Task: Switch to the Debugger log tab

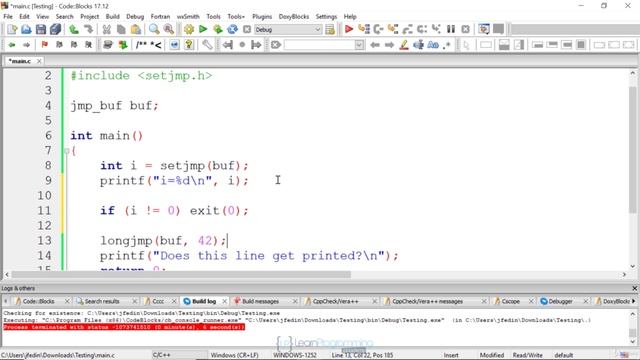Action: coord(560,301)
